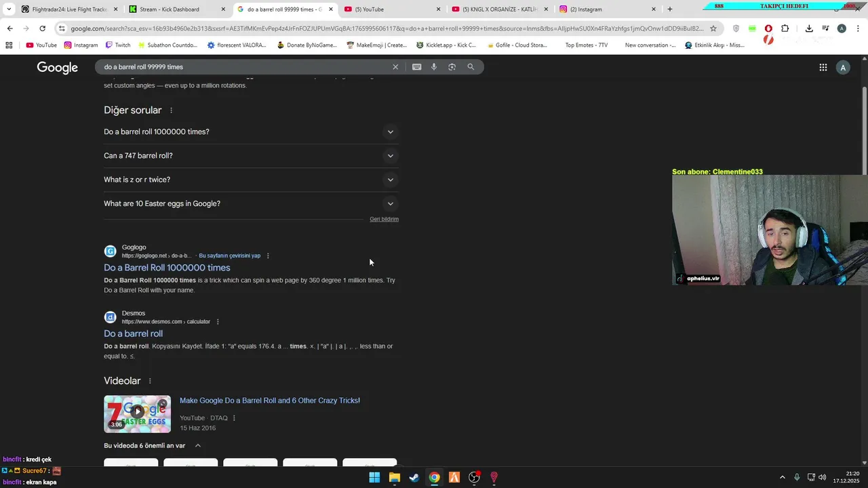Open YouTube bookmark in bookmarks bar

coord(41,45)
